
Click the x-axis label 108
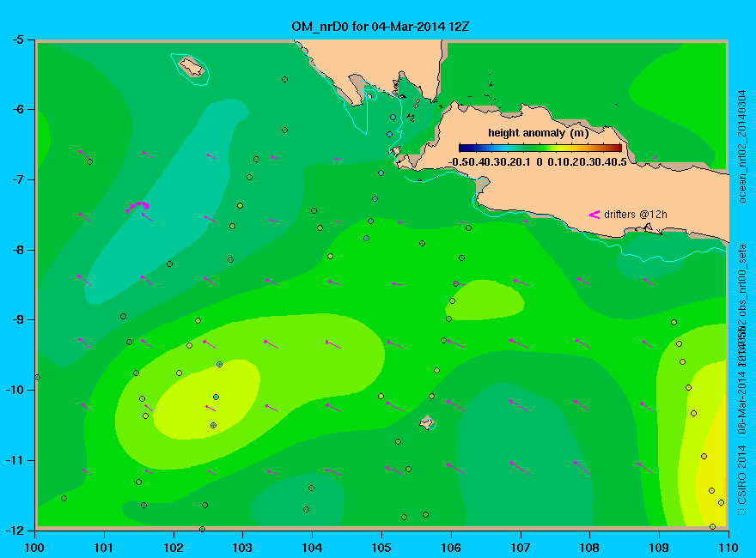click(589, 548)
